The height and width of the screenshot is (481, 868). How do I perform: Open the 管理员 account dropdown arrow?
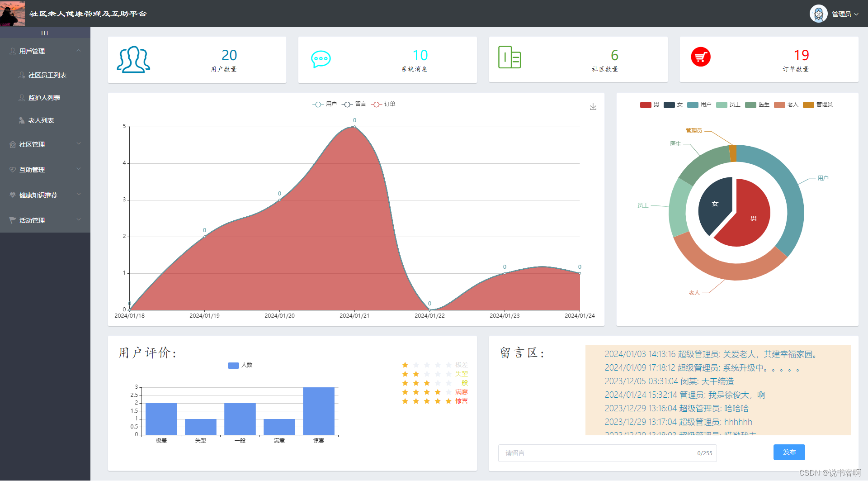pyautogui.click(x=856, y=14)
